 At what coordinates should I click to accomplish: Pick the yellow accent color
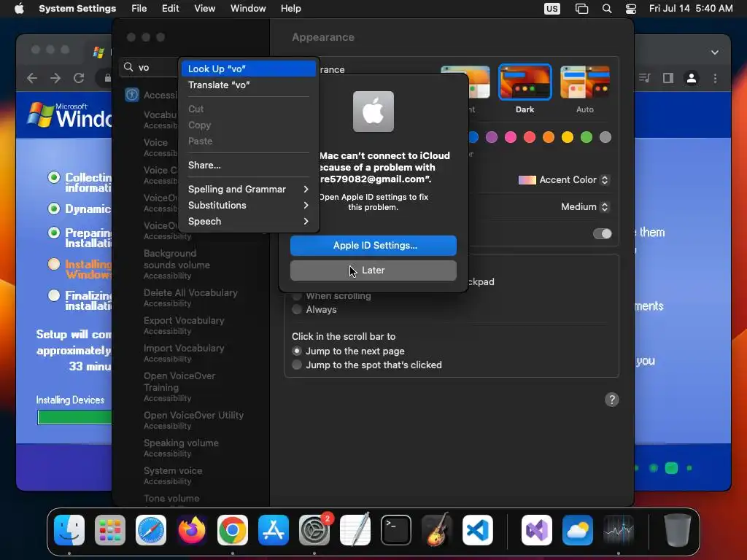click(568, 137)
